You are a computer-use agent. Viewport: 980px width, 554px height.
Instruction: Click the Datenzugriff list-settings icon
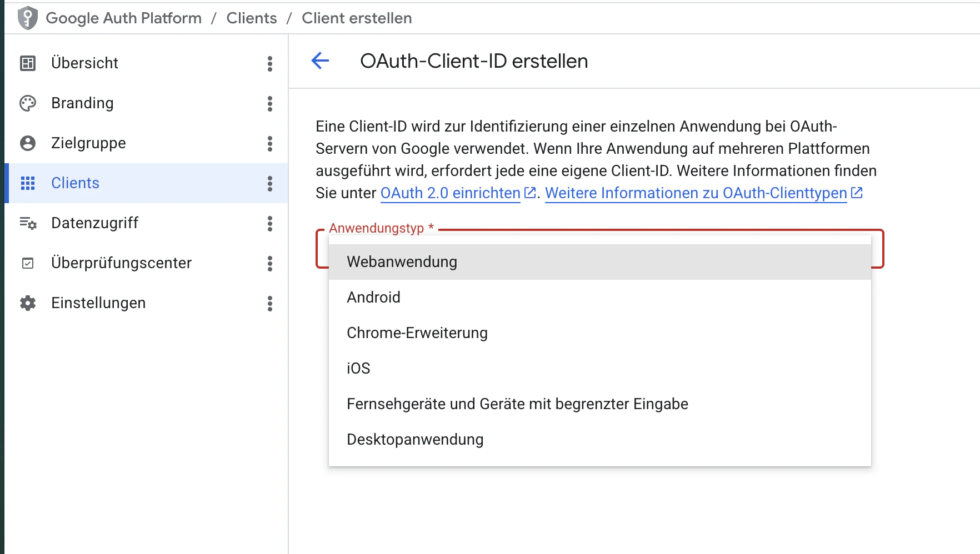tap(28, 223)
